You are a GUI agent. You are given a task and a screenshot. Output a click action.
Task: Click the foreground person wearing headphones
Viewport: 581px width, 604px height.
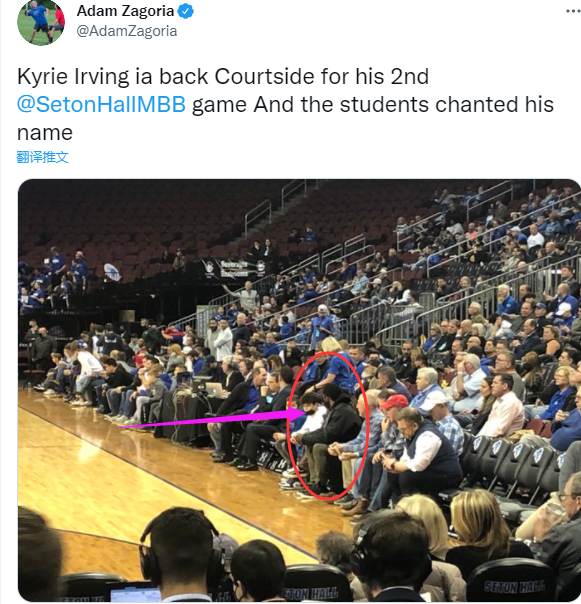coord(178,554)
